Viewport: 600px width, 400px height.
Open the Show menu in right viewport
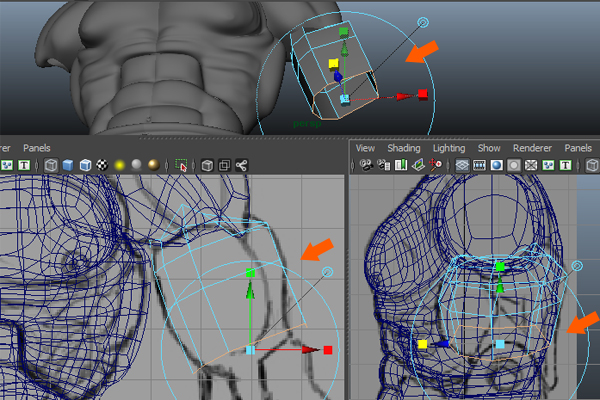489,147
